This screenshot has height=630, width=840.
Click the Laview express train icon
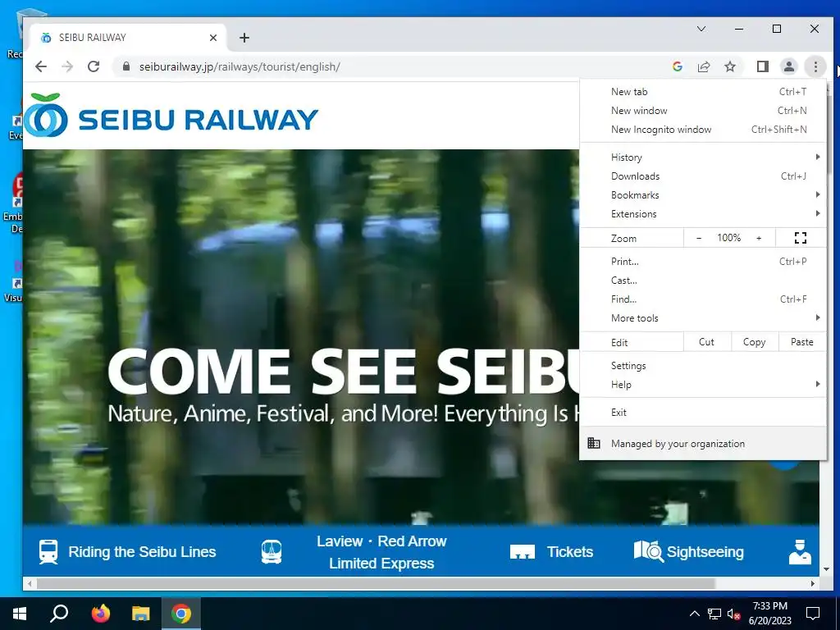(272, 552)
